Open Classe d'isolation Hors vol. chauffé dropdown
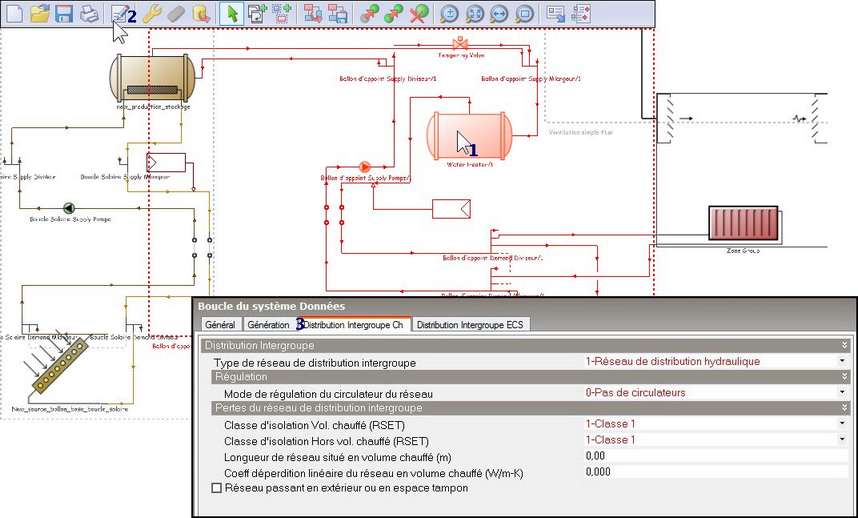This screenshot has height=518, width=858. pos(842,440)
